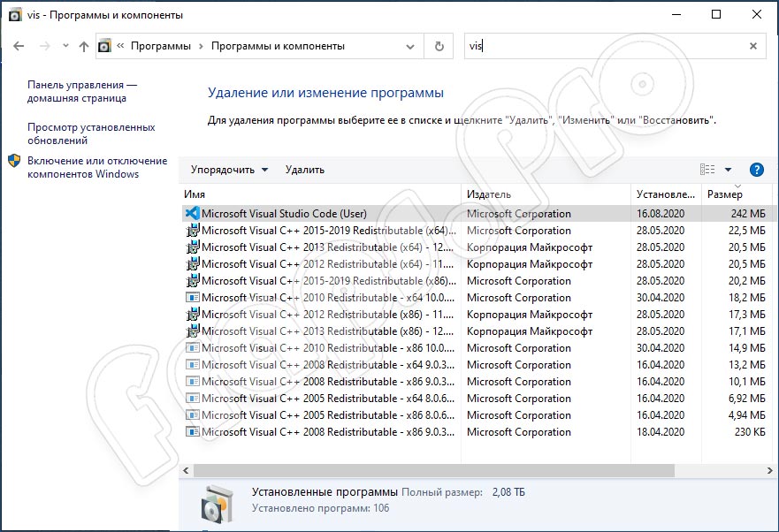Click icon of Visual C++ 2013 (x64)
779x532 pixels.
[192, 247]
